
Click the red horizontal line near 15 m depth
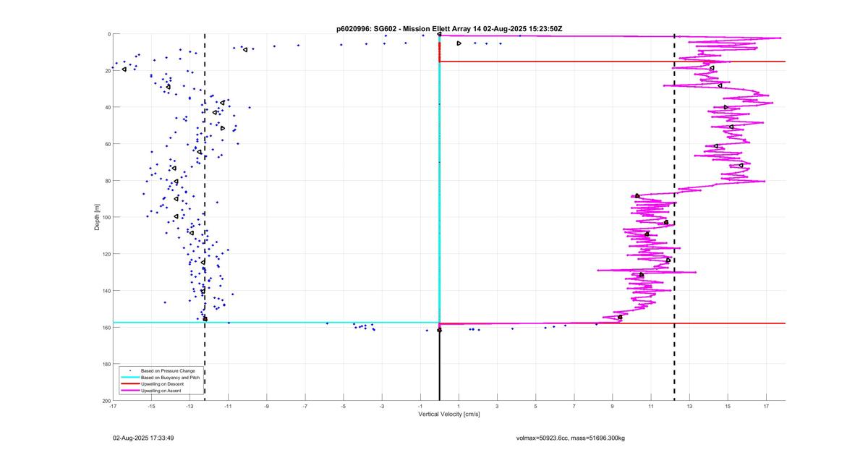click(x=612, y=61)
